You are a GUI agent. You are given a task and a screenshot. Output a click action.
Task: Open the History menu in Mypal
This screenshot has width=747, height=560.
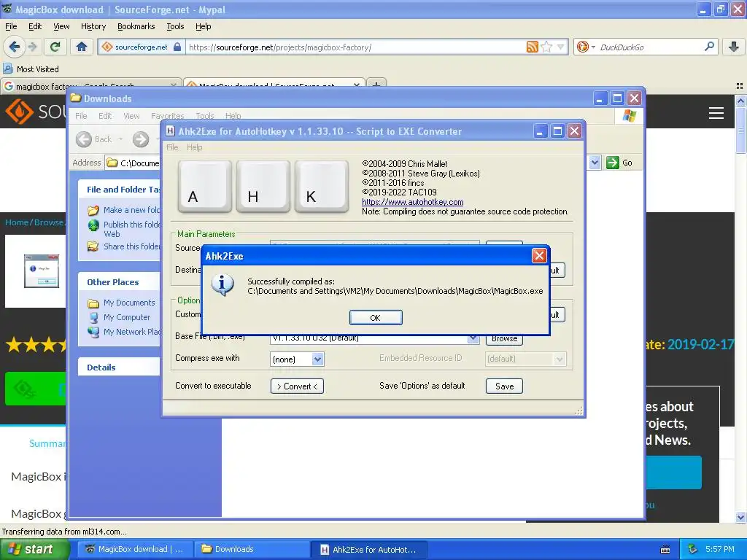(93, 26)
